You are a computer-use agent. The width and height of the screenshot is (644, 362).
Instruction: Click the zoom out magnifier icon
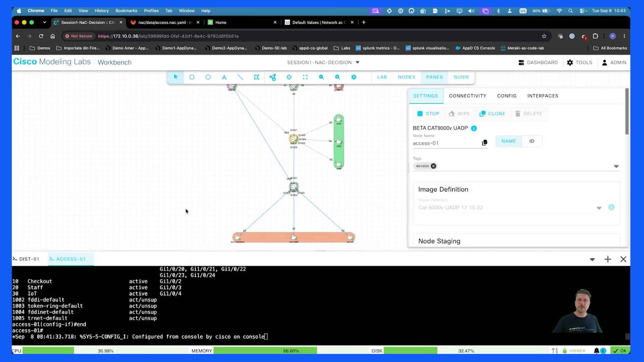coord(321,77)
